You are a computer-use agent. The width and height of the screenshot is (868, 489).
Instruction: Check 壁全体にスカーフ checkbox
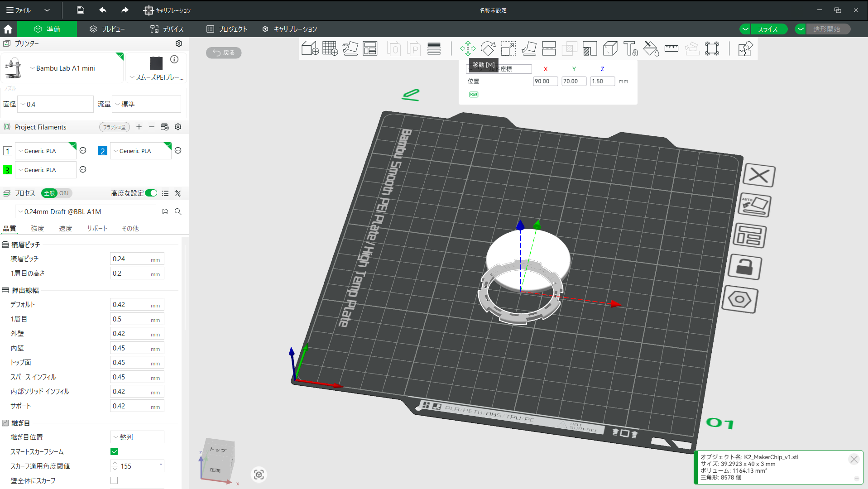pyautogui.click(x=114, y=480)
